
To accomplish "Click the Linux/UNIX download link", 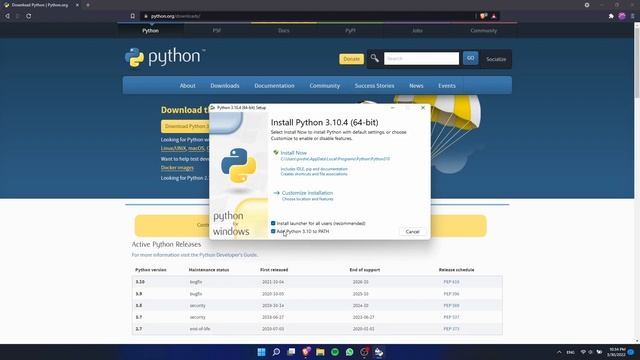I will tap(173, 148).
